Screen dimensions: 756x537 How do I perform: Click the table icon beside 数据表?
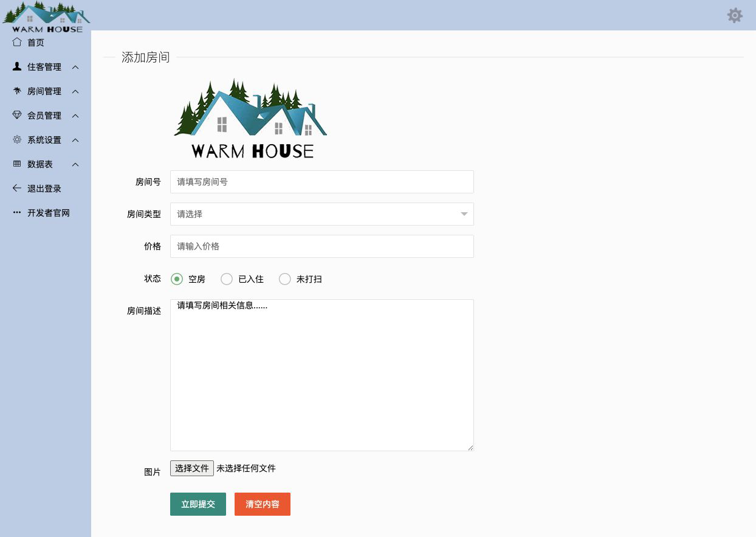coord(17,164)
